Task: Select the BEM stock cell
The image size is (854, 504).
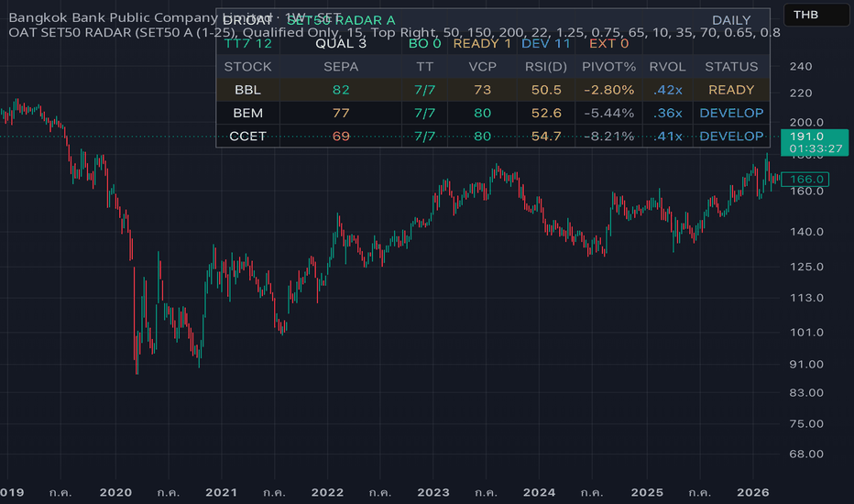Action: click(x=247, y=114)
